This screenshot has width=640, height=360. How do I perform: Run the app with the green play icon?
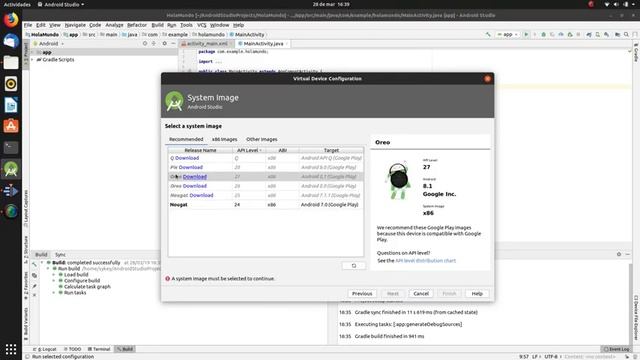pyautogui.click(x=526, y=35)
